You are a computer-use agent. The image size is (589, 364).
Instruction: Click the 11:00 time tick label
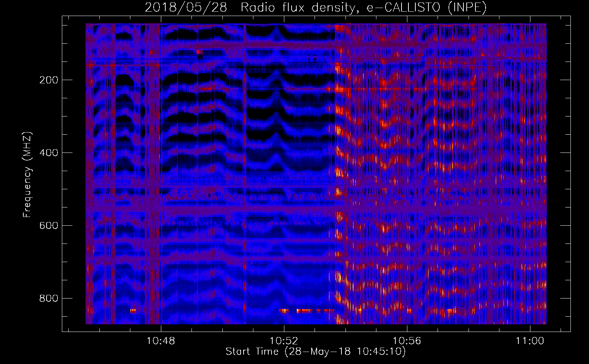click(530, 341)
